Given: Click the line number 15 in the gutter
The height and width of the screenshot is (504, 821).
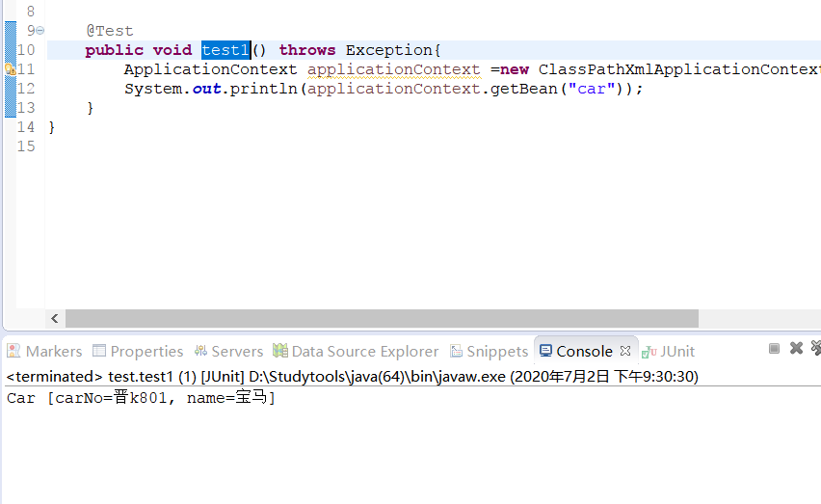Looking at the screenshot, I should click(26, 146).
